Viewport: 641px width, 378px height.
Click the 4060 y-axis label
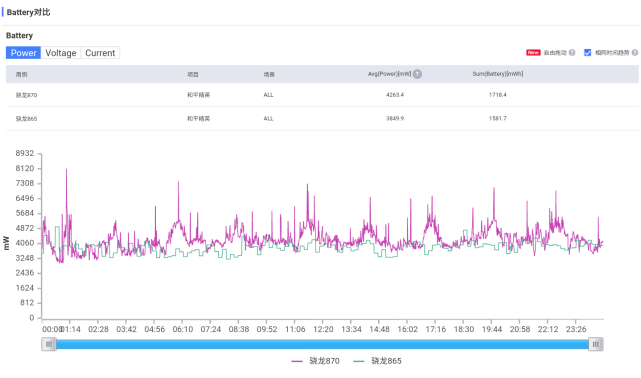coord(25,243)
